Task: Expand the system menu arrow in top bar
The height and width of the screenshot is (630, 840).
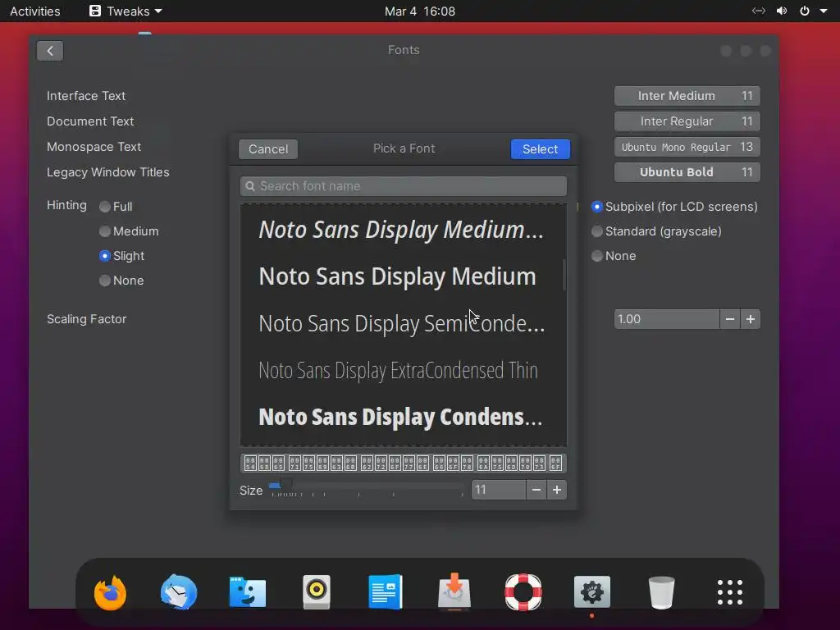Action: (824, 11)
